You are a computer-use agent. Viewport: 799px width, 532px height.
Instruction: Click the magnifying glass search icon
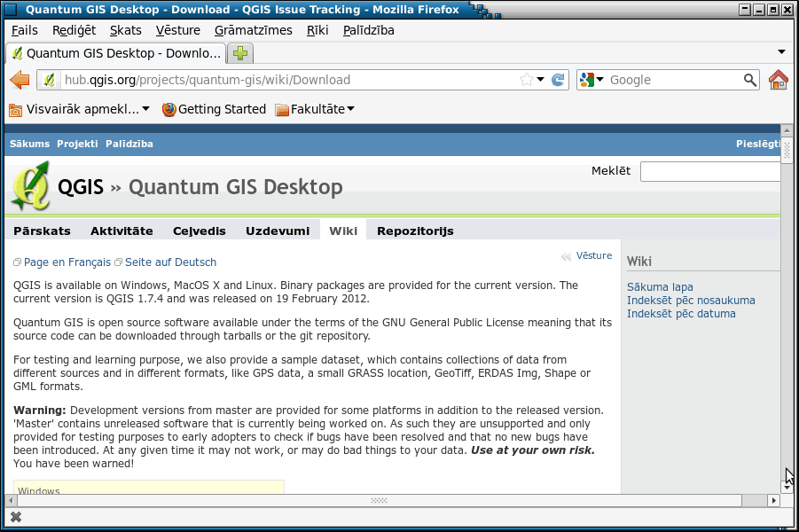pos(749,80)
